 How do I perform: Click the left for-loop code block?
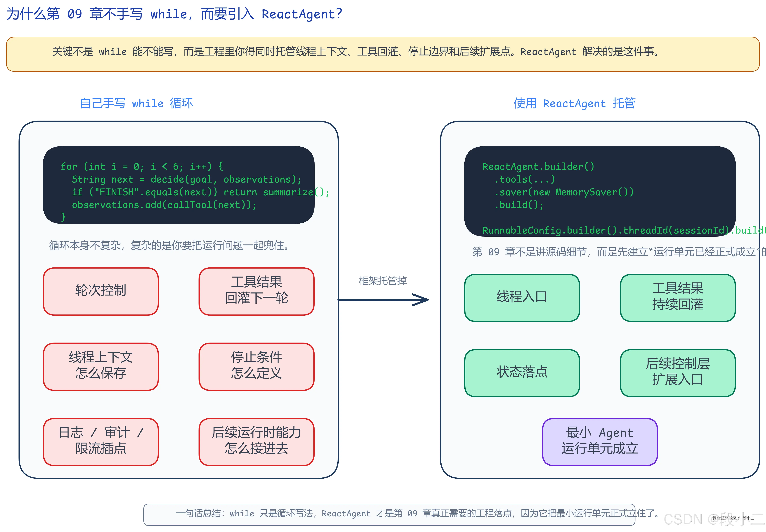pos(178,185)
